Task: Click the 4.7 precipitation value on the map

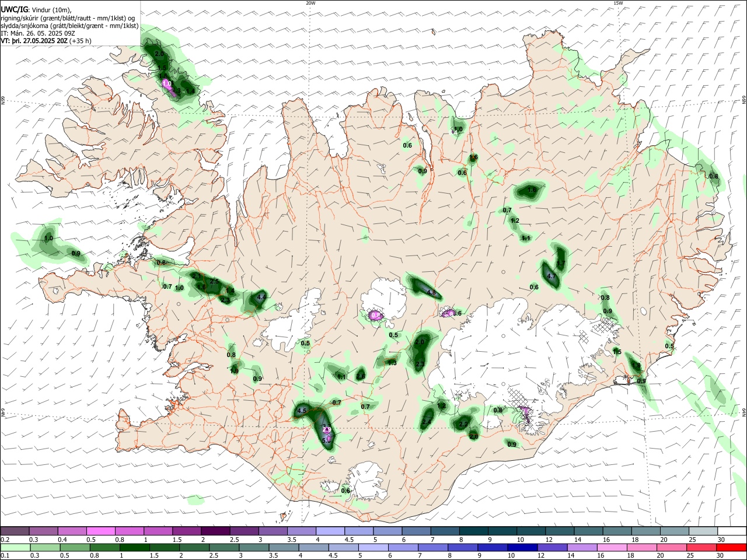Action: tap(551, 276)
